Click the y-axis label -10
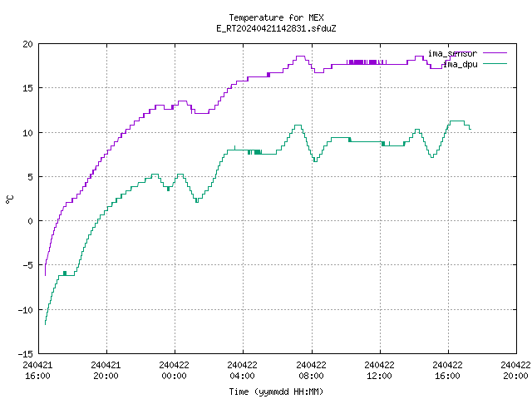The image size is (532, 399). pyautogui.click(x=26, y=310)
